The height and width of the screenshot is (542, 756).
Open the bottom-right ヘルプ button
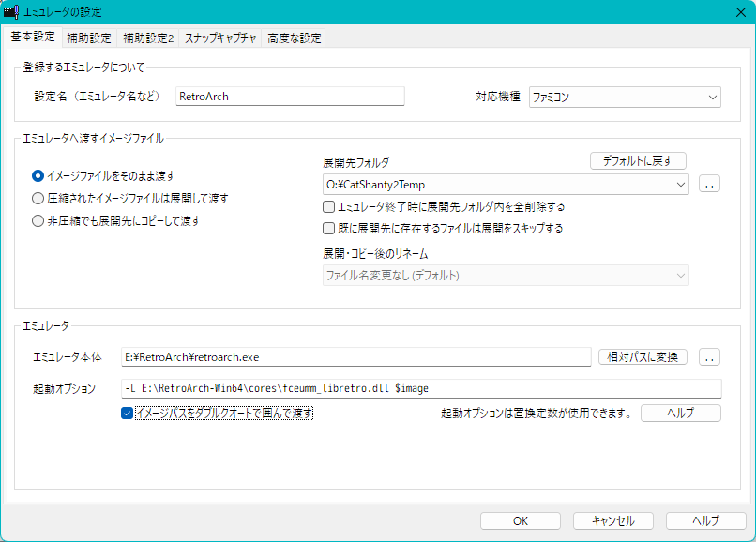706,521
